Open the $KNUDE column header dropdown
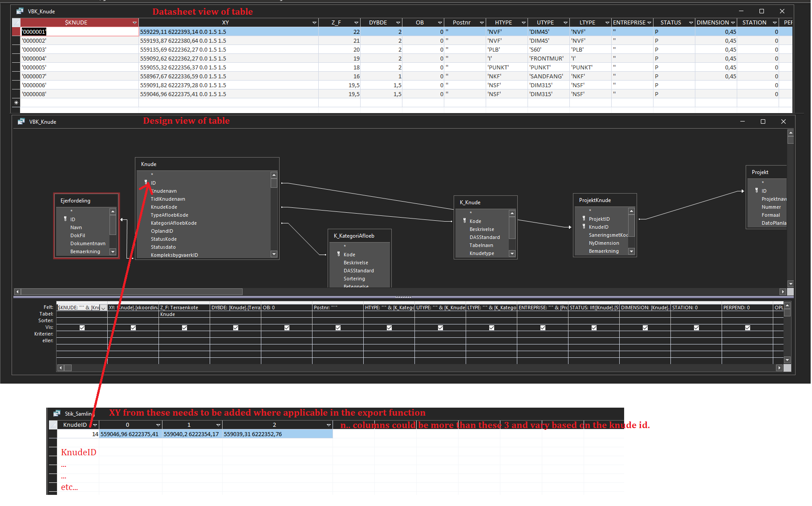 point(134,23)
